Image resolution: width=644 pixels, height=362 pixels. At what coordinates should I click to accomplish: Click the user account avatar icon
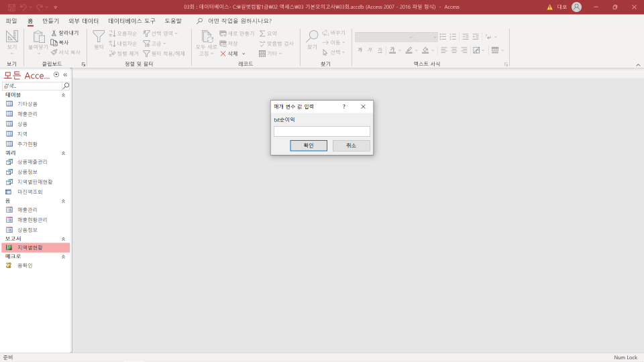(x=576, y=7)
